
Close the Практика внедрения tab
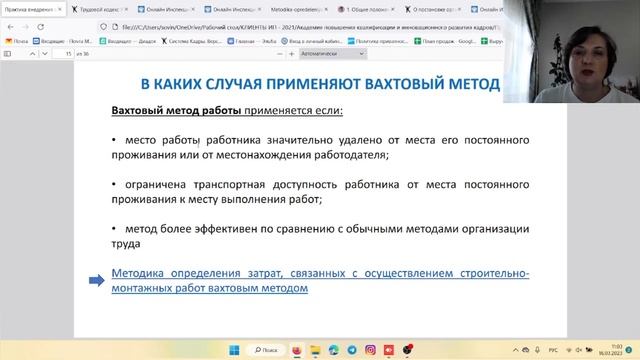60,9
